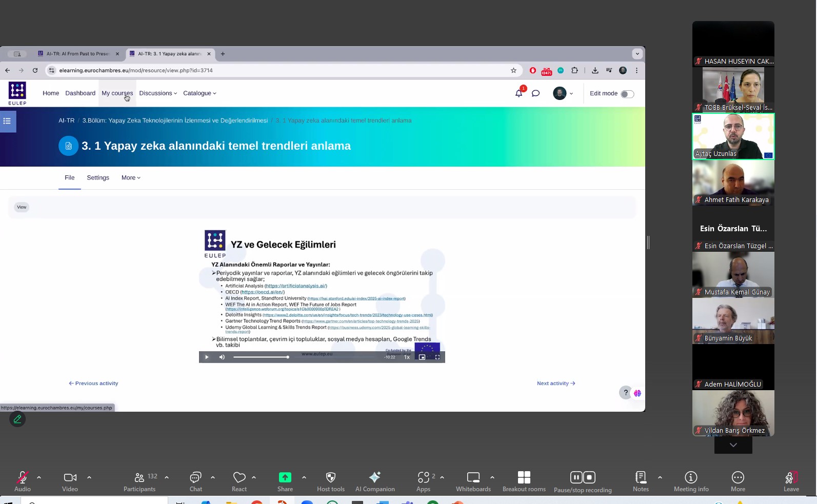Leave the Zoom meeting
Viewport: 817px width, 504px height.
[x=791, y=481]
